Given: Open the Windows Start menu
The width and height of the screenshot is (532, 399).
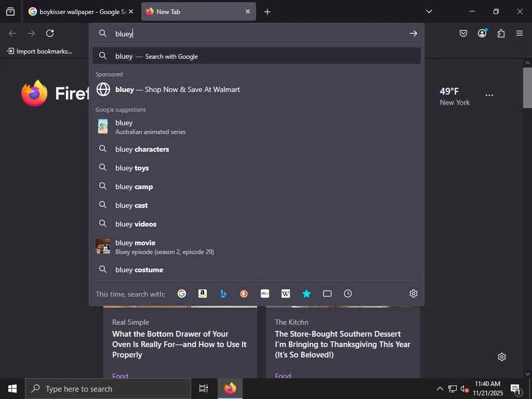Looking at the screenshot, I should pos(12,389).
